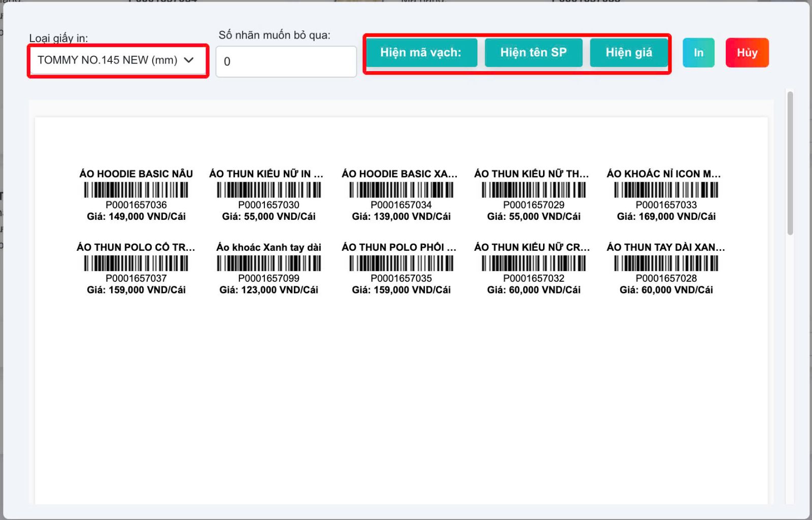Click the code text 'P0001657029'
This screenshot has width=812, height=520.
click(x=534, y=205)
